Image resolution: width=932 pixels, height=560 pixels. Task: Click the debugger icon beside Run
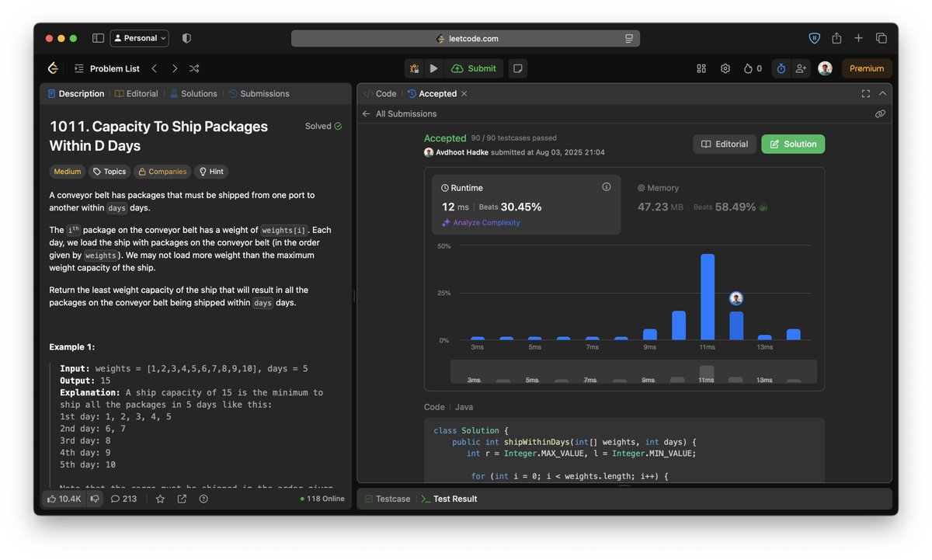tap(414, 68)
